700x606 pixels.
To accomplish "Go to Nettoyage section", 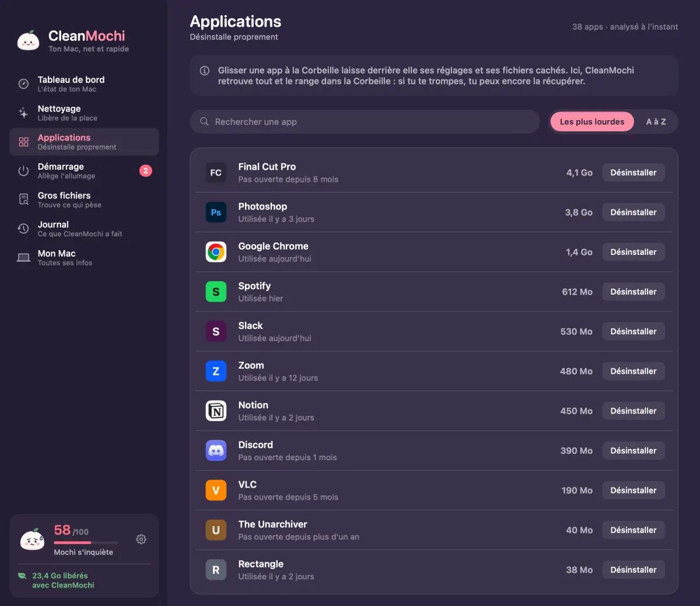I will click(x=84, y=113).
